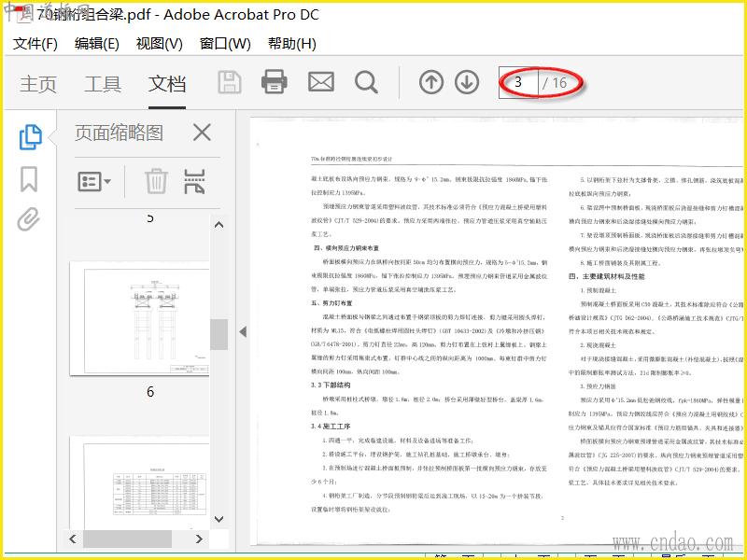
Task: Open the search magnifier tool
Action: [366, 82]
